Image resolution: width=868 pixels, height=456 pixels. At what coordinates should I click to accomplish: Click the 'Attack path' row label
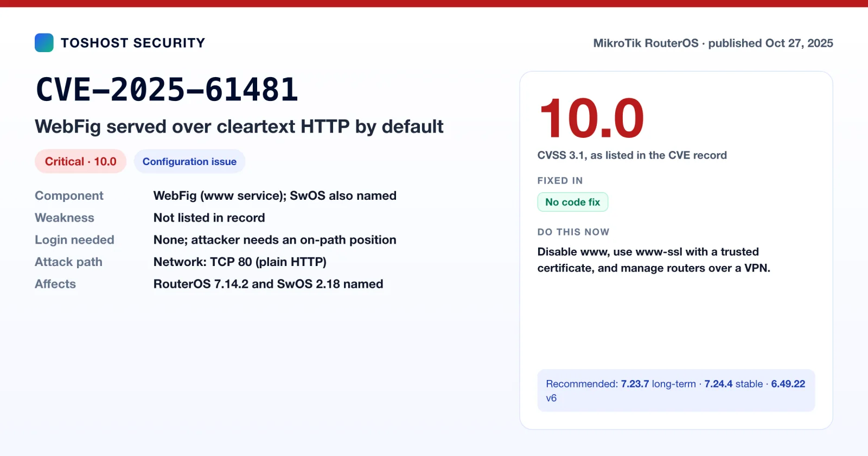pyautogui.click(x=68, y=262)
